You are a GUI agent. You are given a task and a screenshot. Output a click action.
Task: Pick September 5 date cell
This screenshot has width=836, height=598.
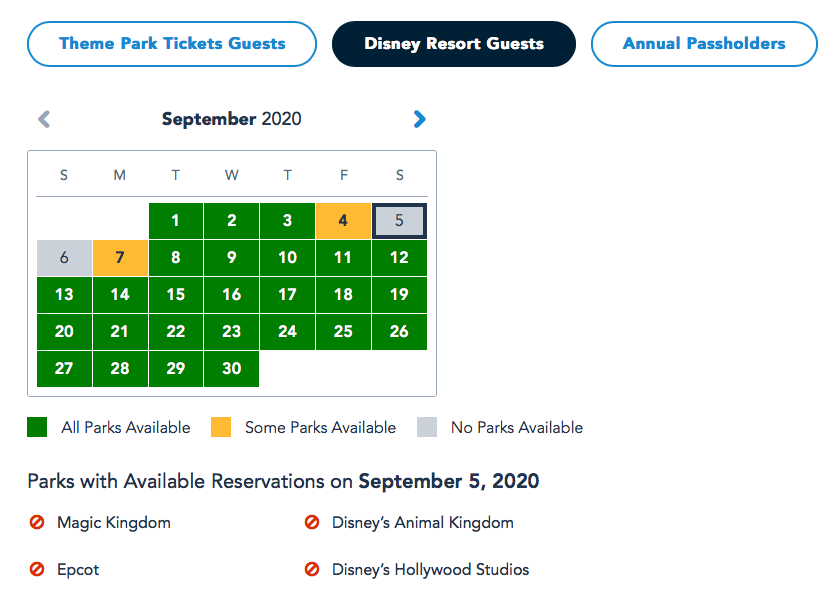[399, 221]
